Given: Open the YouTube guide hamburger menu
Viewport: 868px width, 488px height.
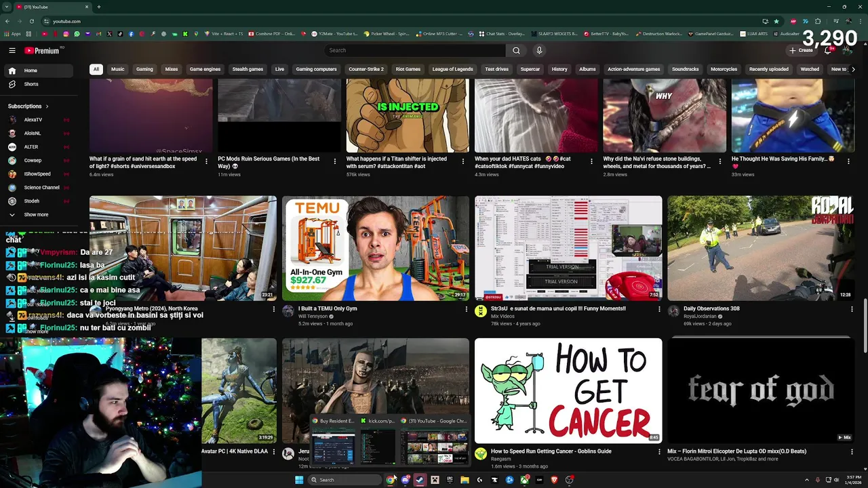Looking at the screenshot, I should pyautogui.click(x=12, y=50).
